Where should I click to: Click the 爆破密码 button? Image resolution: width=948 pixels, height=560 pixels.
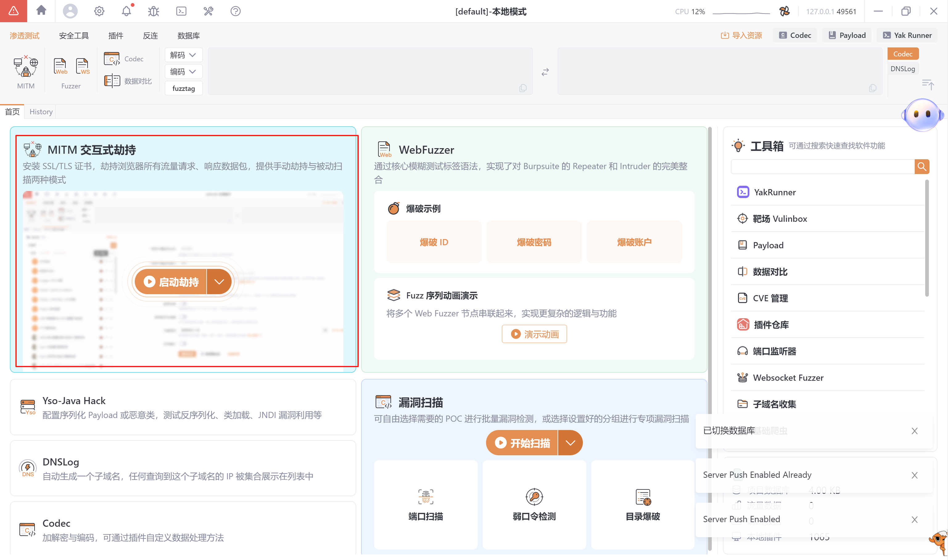[x=534, y=242]
